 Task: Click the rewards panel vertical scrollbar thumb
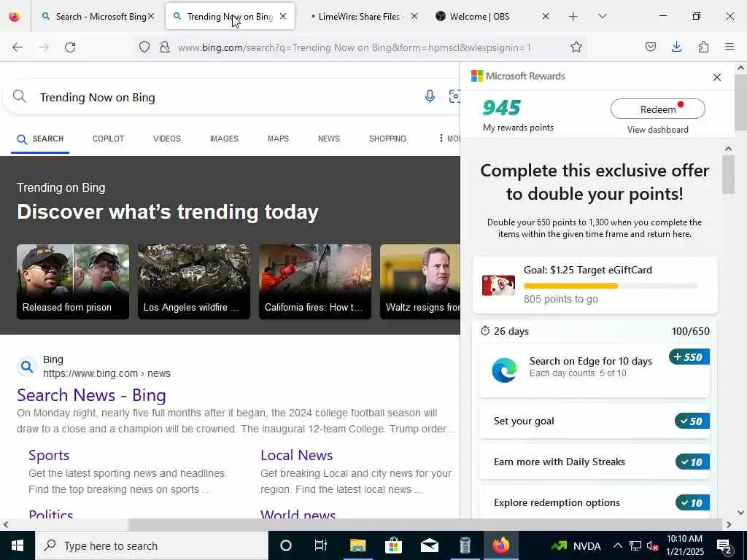pos(728,174)
